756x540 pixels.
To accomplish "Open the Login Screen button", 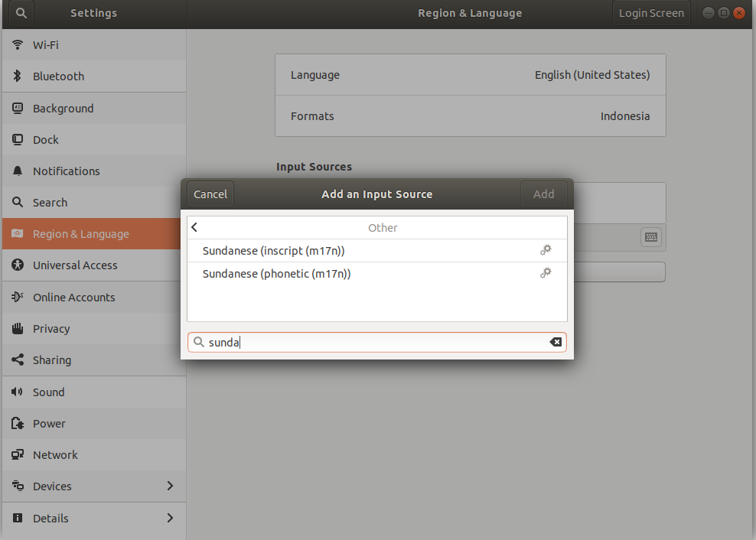I will click(x=651, y=13).
